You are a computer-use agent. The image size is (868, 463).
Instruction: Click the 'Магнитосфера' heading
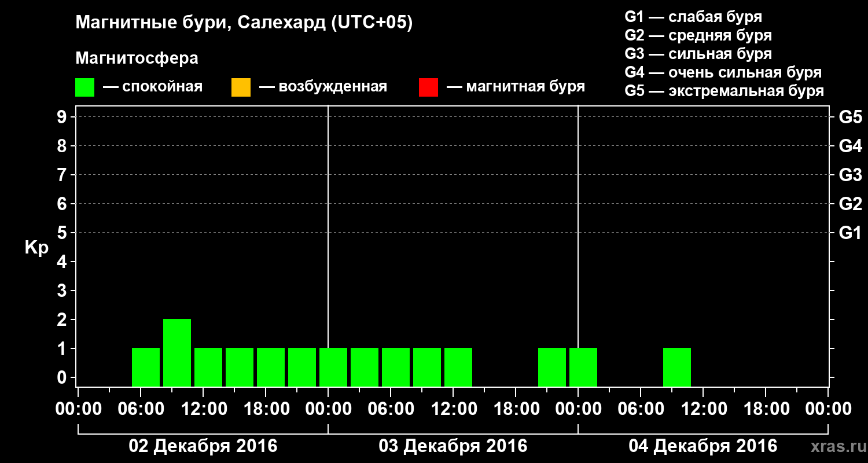[x=137, y=58]
